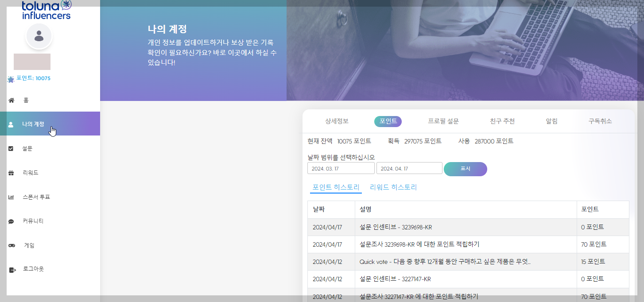Click the star icon beside 포인트: 10075

click(10, 80)
